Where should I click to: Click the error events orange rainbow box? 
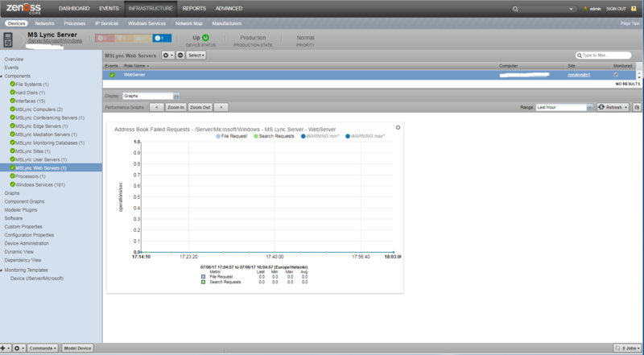pyautogui.click(x=124, y=38)
